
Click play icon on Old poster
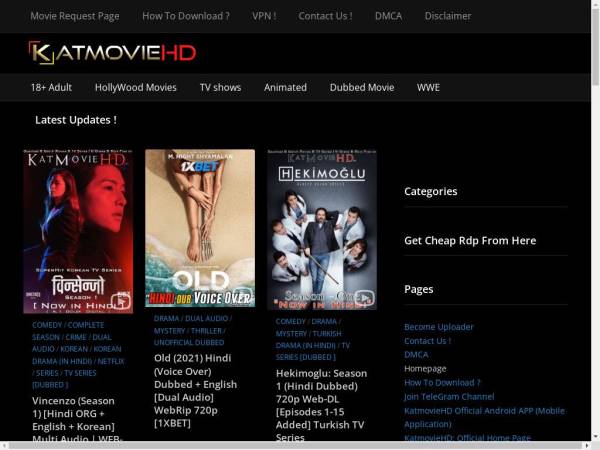click(243, 295)
